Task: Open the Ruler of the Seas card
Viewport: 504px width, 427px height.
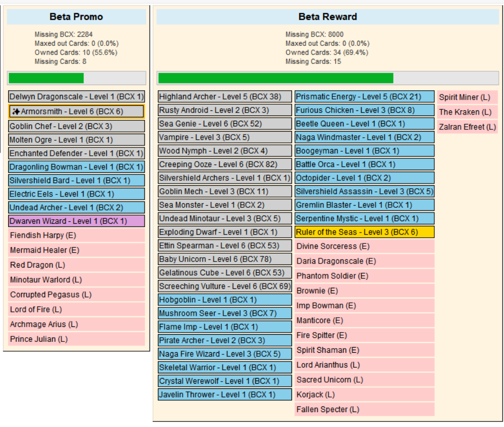Action: click(365, 232)
